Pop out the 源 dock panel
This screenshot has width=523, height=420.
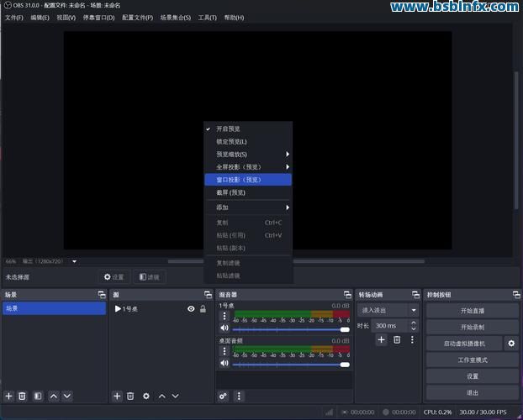pos(208,295)
